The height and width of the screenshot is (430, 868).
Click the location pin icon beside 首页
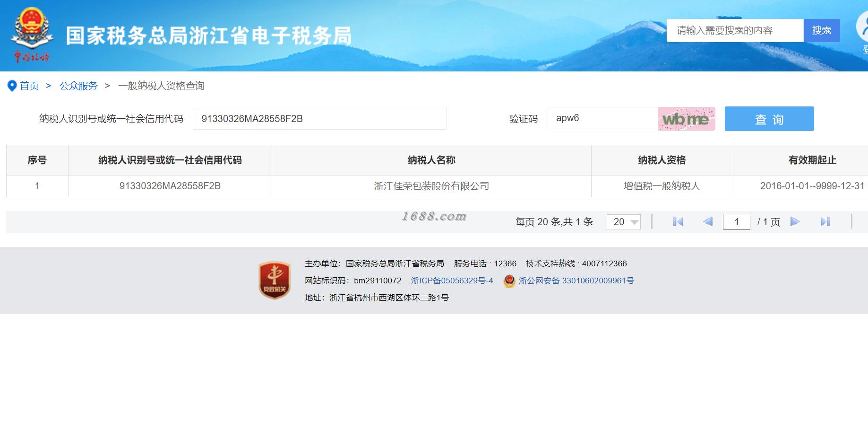[12, 86]
